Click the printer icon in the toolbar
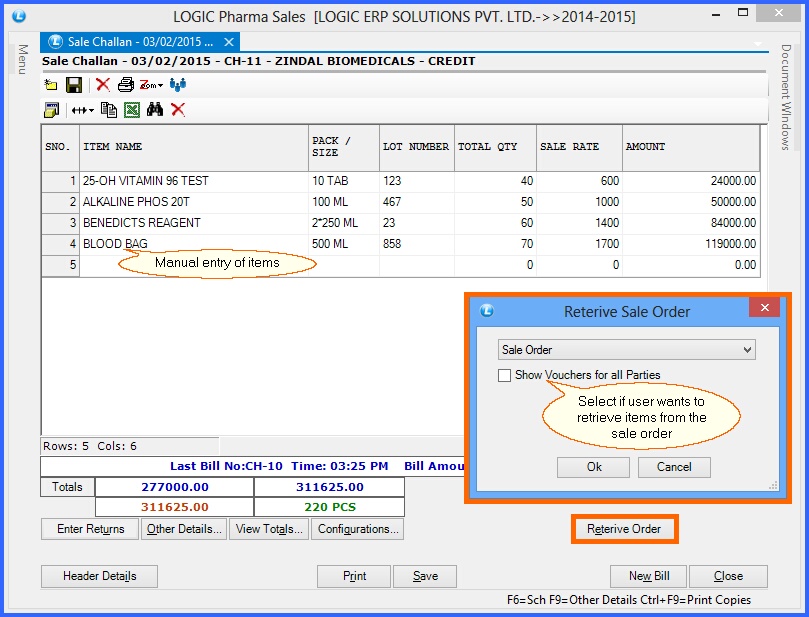 [x=125, y=84]
